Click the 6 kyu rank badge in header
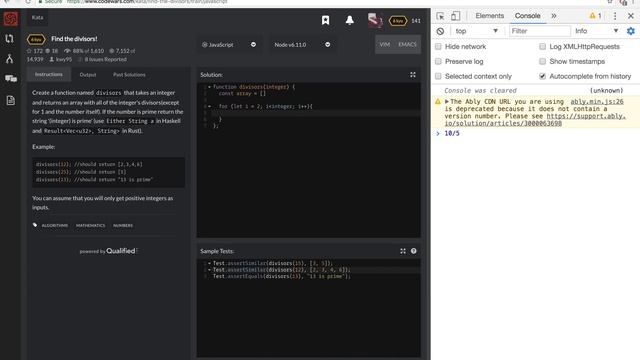This screenshot has width=640, height=360. pos(398,20)
